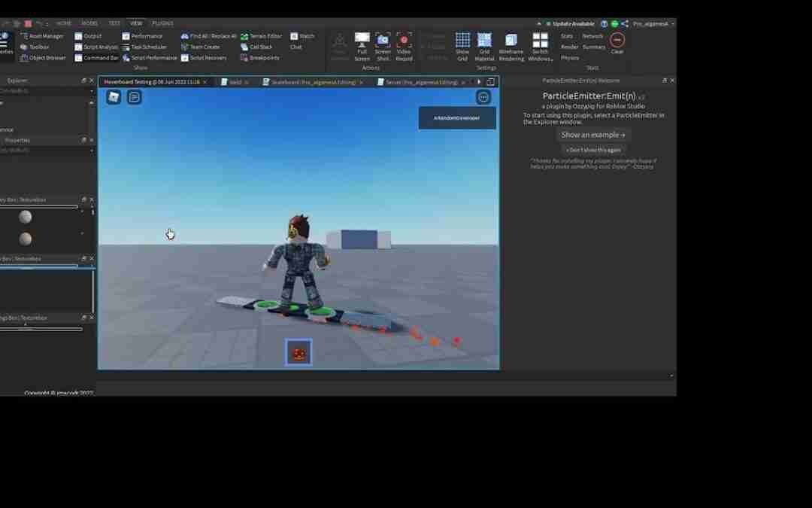Toggle Wireframe Rendering
812x508 pixels.
[512, 47]
